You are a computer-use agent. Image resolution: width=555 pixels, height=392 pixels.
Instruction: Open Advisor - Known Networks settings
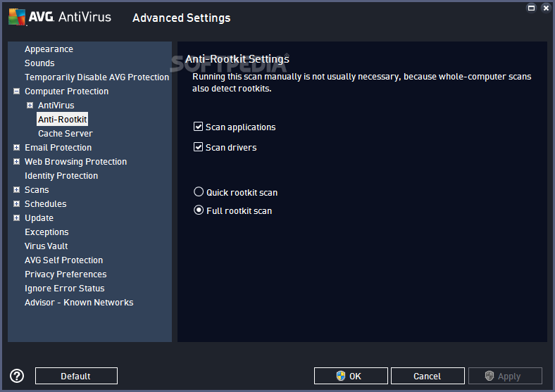click(x=79, y=303)
